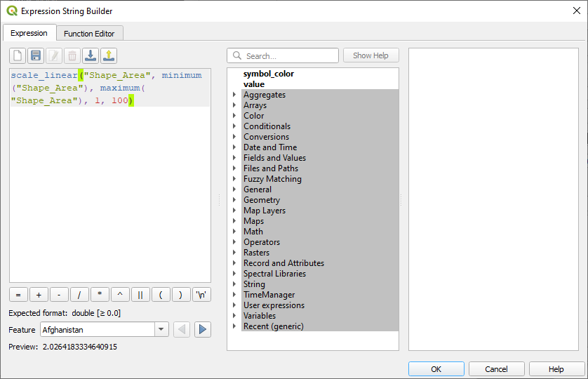The width and height of the screenshot is (588, 379).
Task: Insert the string concatenation || operator
Action: 140,295
